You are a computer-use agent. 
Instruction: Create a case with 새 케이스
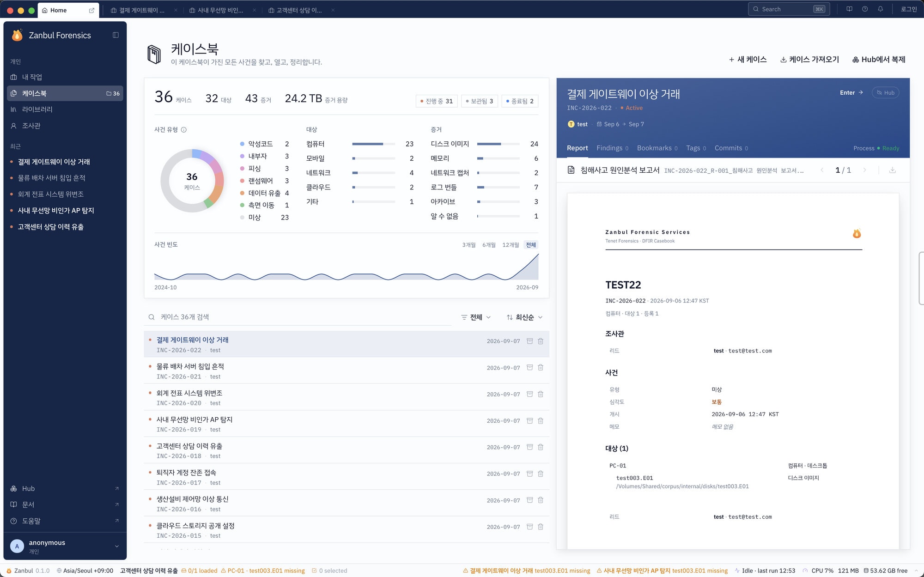[748, 60]
